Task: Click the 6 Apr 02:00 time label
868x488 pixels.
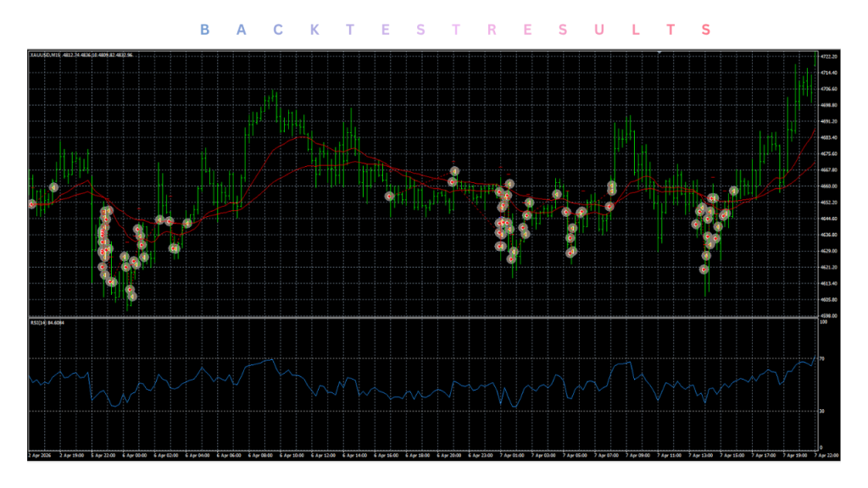Action: [x=166, y=455]
